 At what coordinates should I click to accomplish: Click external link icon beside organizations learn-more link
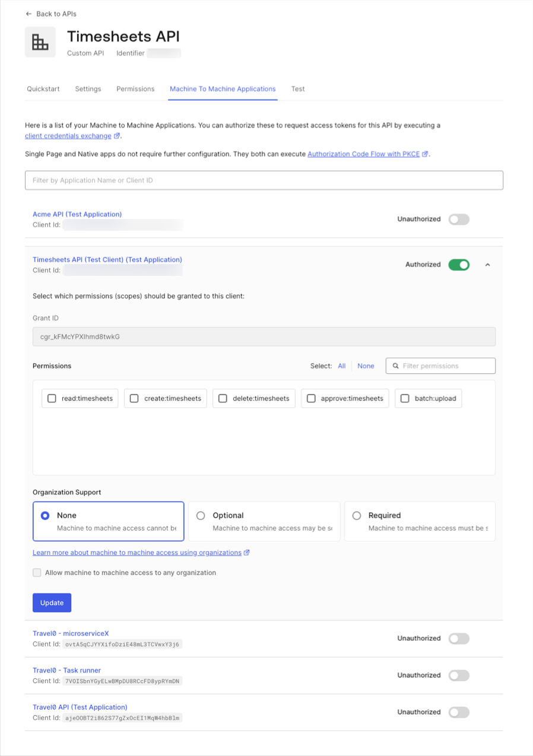coord(246,552)
